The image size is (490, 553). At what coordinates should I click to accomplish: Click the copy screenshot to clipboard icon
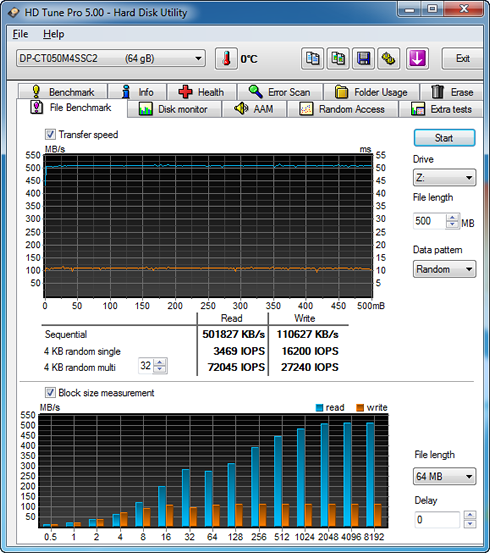338,59
